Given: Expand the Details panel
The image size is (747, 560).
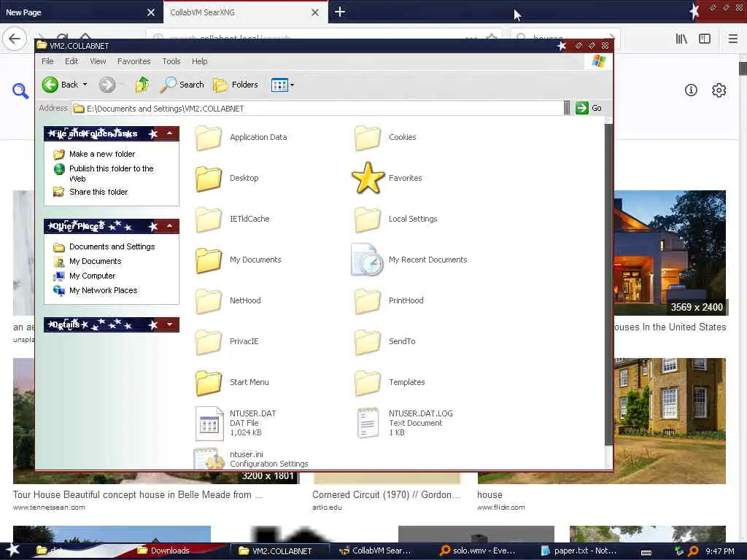Looking at the screenshot, I should pos(169,324).
